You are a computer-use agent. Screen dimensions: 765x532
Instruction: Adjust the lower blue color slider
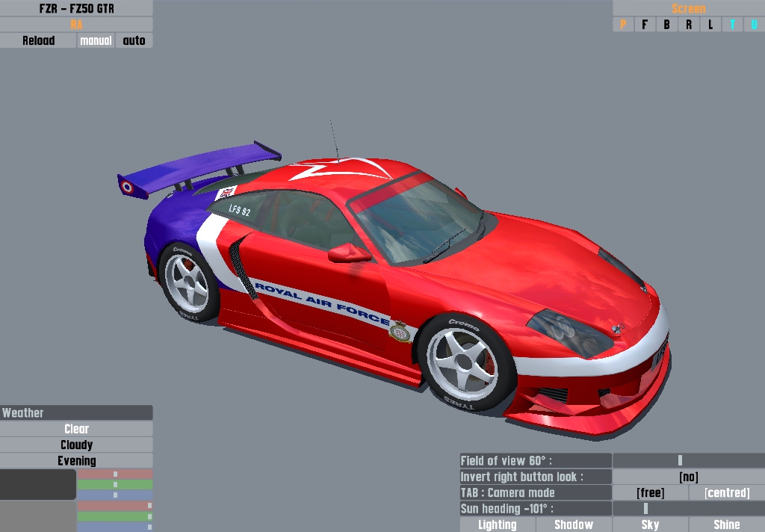point(115,527)
